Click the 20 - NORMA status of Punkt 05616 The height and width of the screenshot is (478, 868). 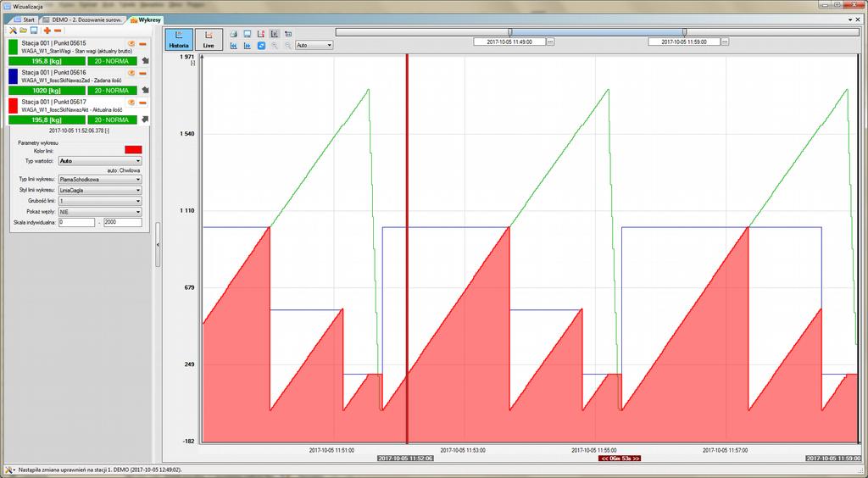pos(112,90)
